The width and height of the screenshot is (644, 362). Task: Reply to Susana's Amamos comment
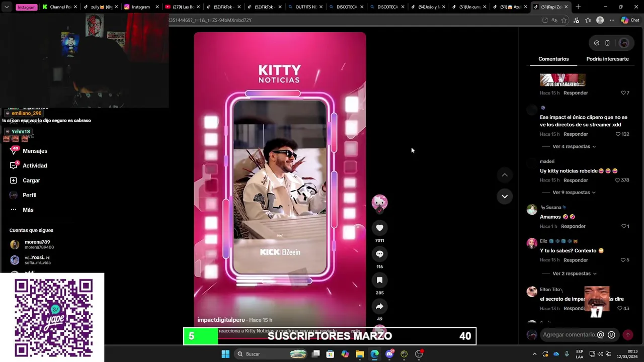click(x=573, y=226)
